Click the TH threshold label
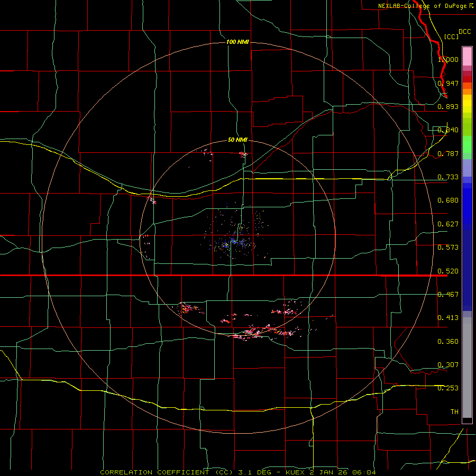The height and width of the screenshot is (476, 476). 454,412
